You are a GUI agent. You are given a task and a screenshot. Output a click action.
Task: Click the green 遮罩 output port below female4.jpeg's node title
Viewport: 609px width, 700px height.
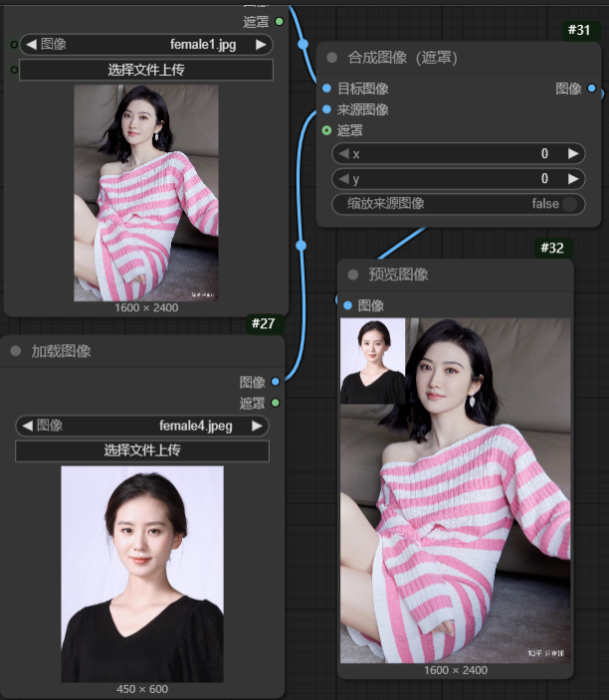point(276,403)
